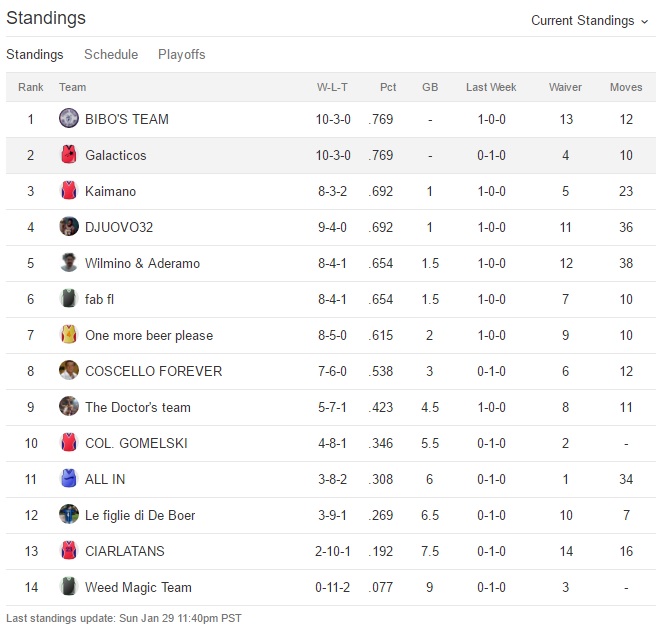The width and height of the screenshot is (665, 633).
Task: Click ALL IN blue jersey icon
Action: [x=68, y=479]
